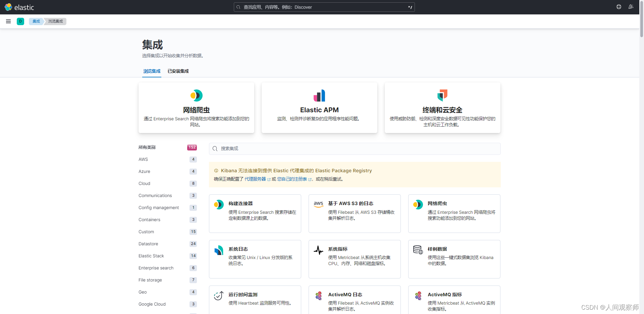
Task: Click the Elastic logo
Action: 19,7
